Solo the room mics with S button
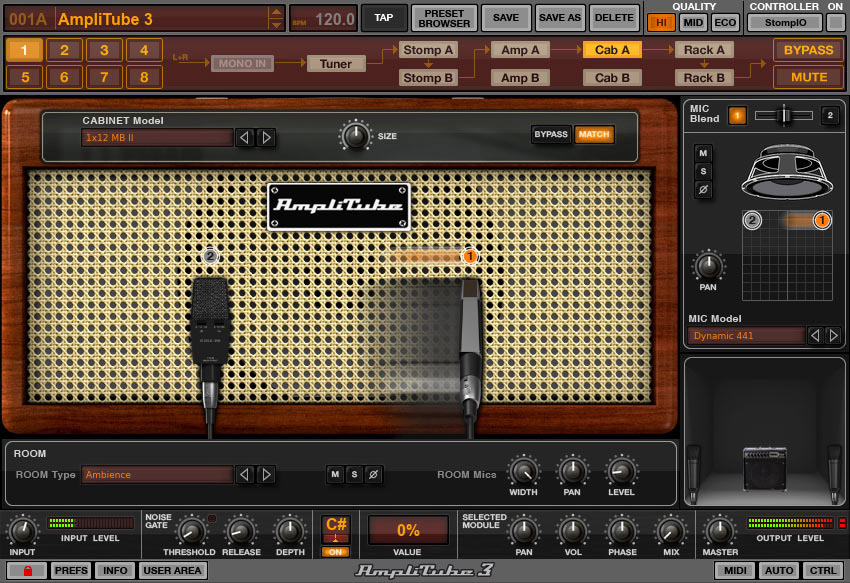The image size is (850, 583). pos(354,475)
